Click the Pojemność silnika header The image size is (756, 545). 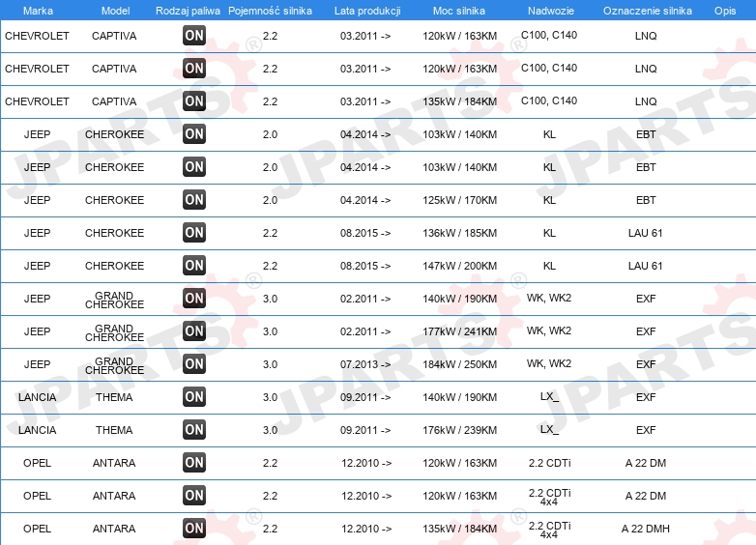click(270, 11)
